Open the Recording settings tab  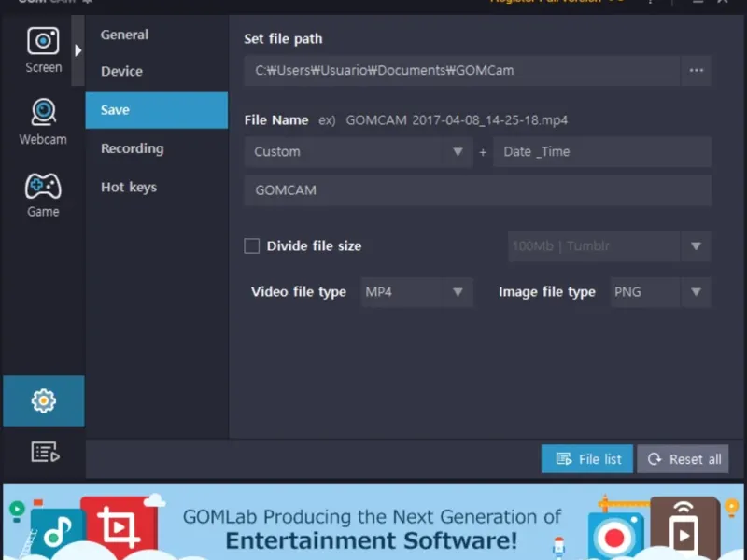pyautogui.click(x=132, y=148)
